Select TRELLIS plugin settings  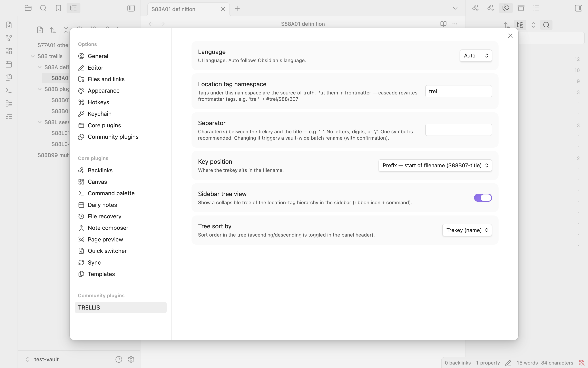tap(120, 307)
